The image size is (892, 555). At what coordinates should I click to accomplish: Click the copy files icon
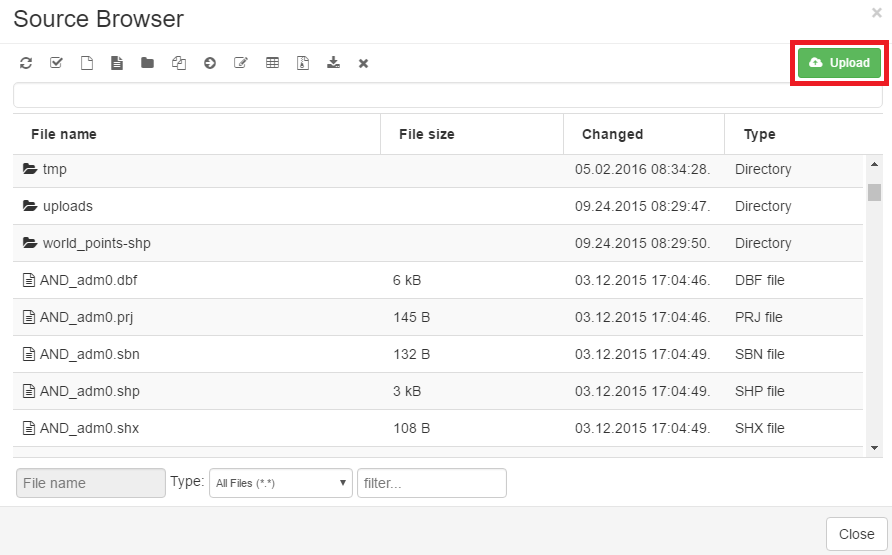tap(179, 63)
